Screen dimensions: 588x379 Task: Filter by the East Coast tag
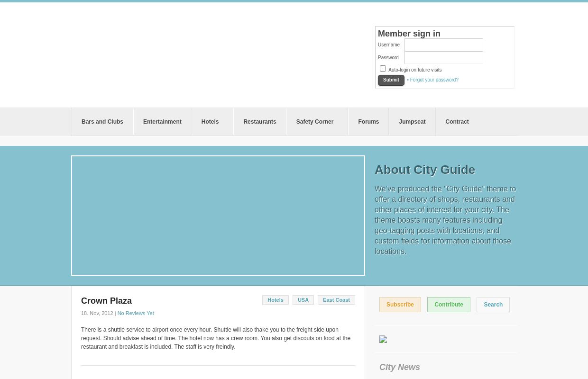coord(336,300)
